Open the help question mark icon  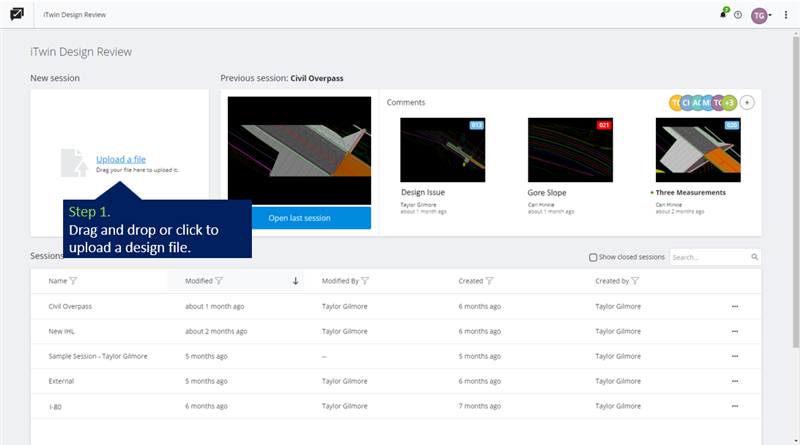[738, 15]
